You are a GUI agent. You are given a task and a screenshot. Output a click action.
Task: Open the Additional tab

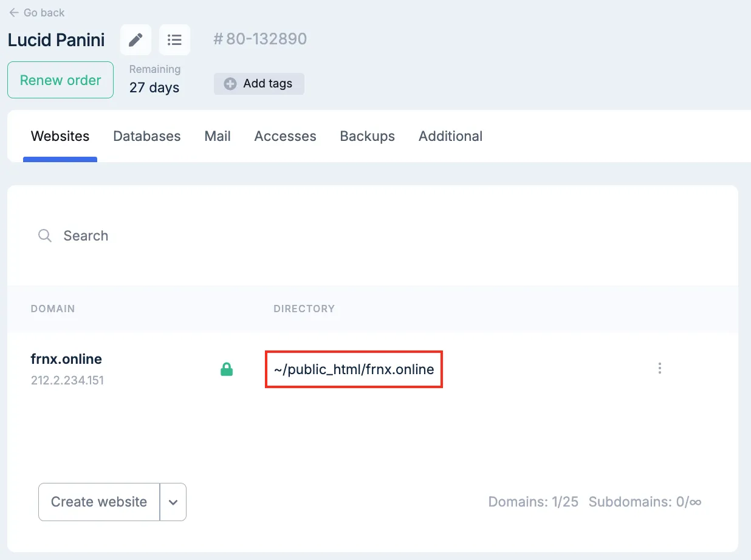(450, 136)
